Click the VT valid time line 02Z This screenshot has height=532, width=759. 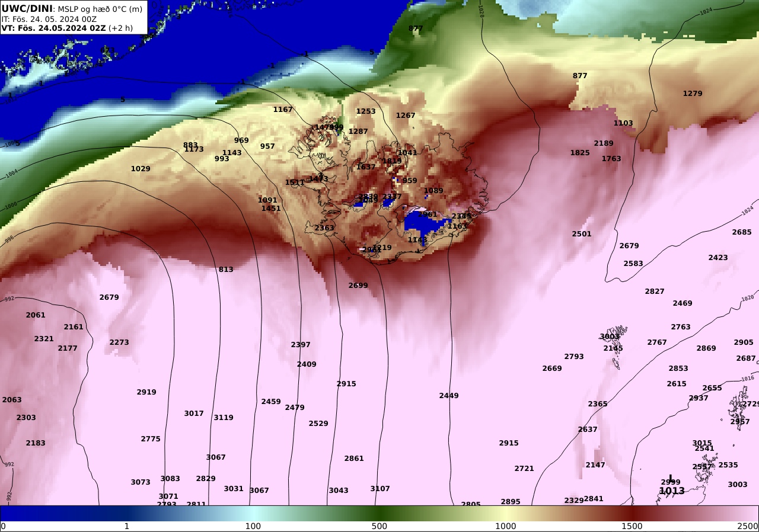point(67,28)
